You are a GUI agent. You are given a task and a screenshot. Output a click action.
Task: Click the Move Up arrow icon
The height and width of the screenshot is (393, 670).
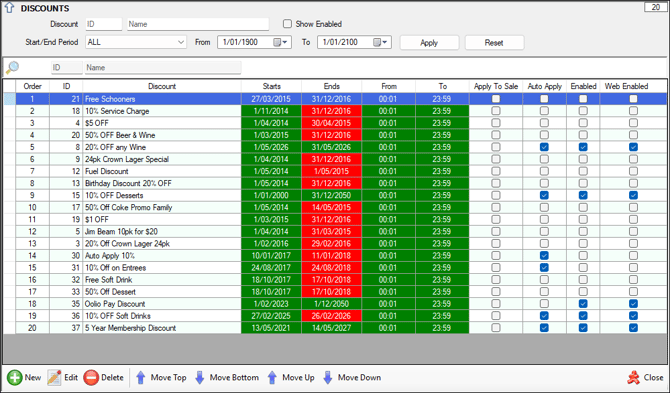[272, 378]
